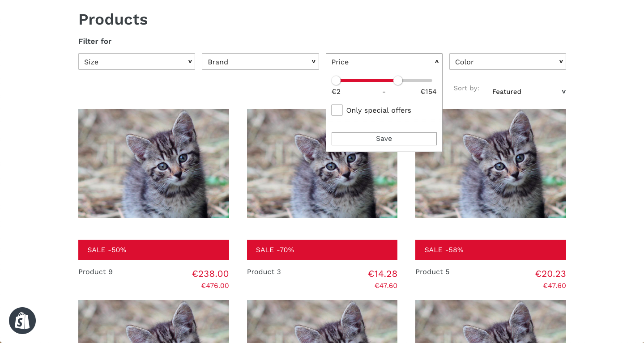Open the Color filter dropdown

pyautogui.click(x=508, y=62)
